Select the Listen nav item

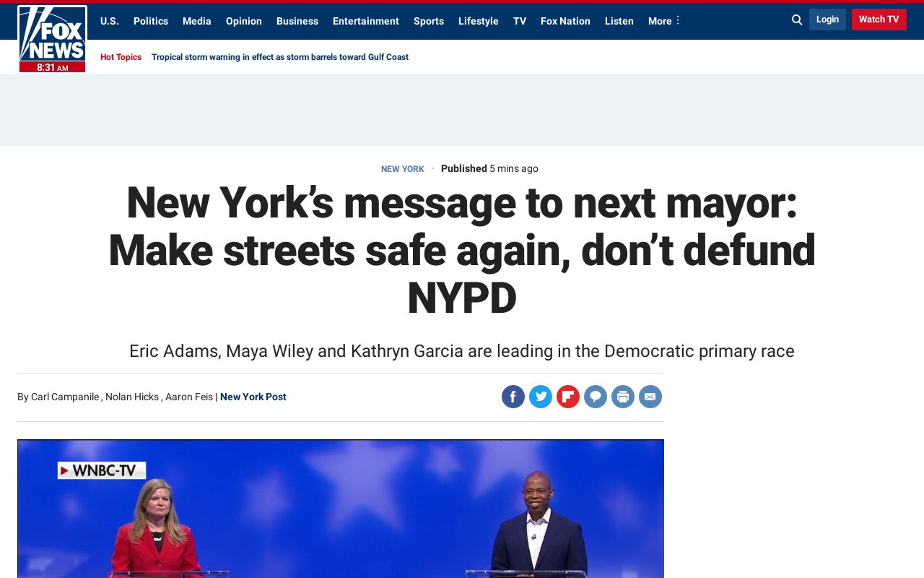pos(619,21)
